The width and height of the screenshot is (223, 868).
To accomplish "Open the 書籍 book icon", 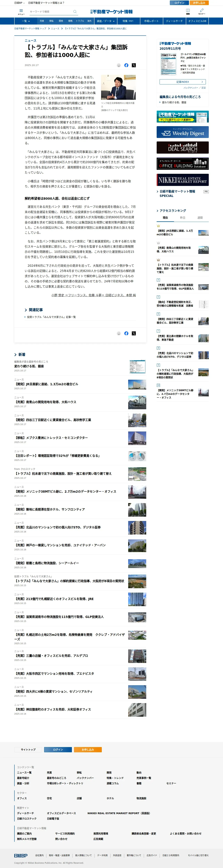I will click(188, 12).
